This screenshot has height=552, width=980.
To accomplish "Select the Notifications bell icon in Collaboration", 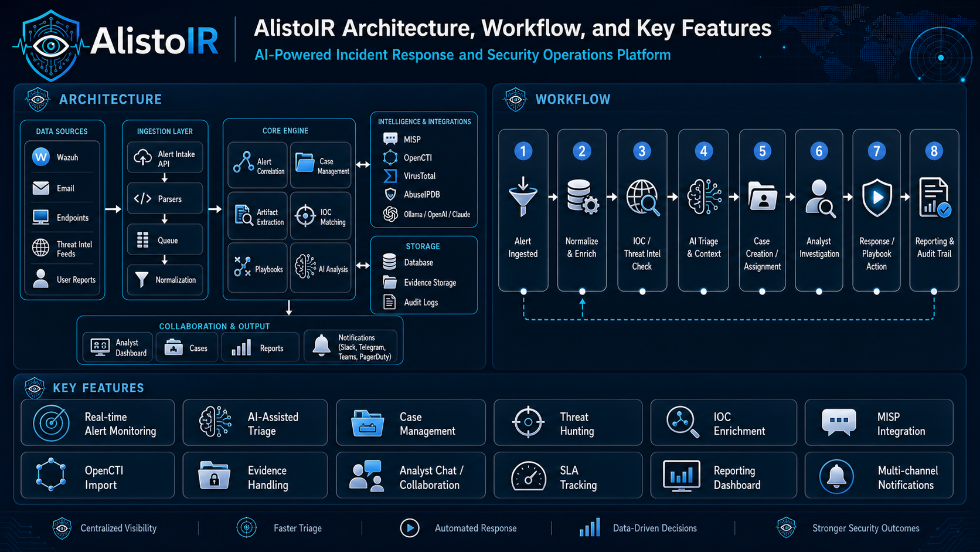I will coord(321,346).
